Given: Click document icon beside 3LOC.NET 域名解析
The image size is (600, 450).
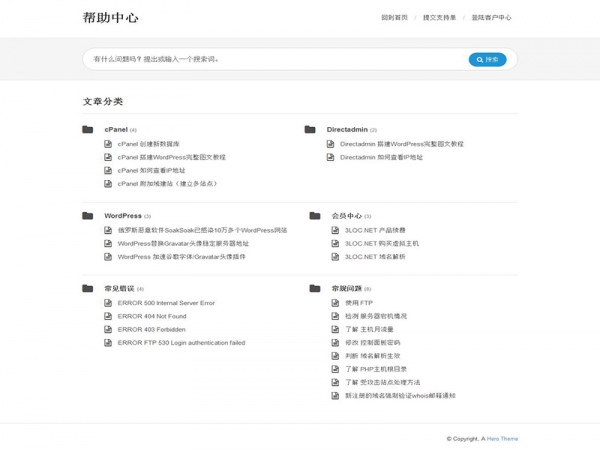Looking at the screenshot, I should click(335, 257).
